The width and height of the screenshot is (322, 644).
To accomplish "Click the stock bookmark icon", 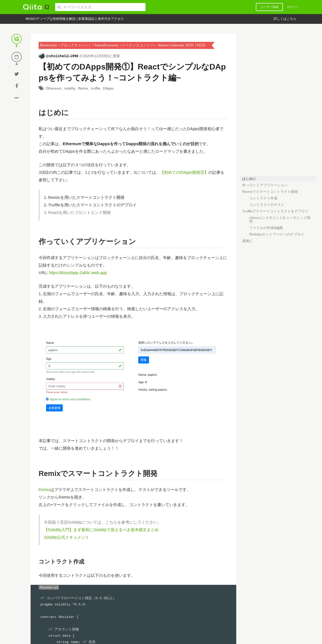I will click(x=17, y=57).
